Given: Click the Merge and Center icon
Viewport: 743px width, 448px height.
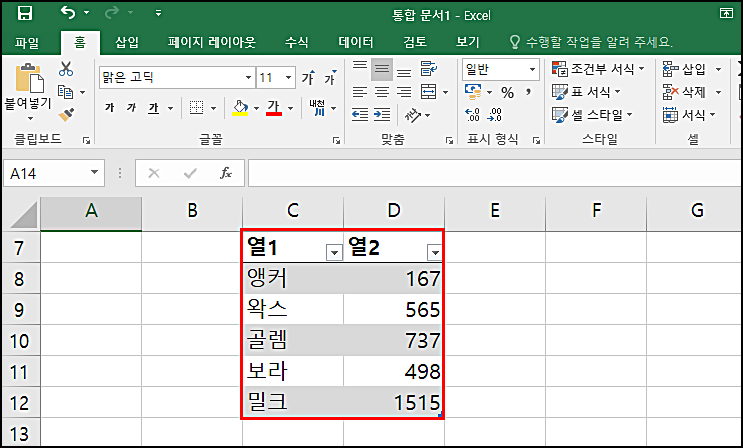Looking at the screenshot, I should point(429,92).
